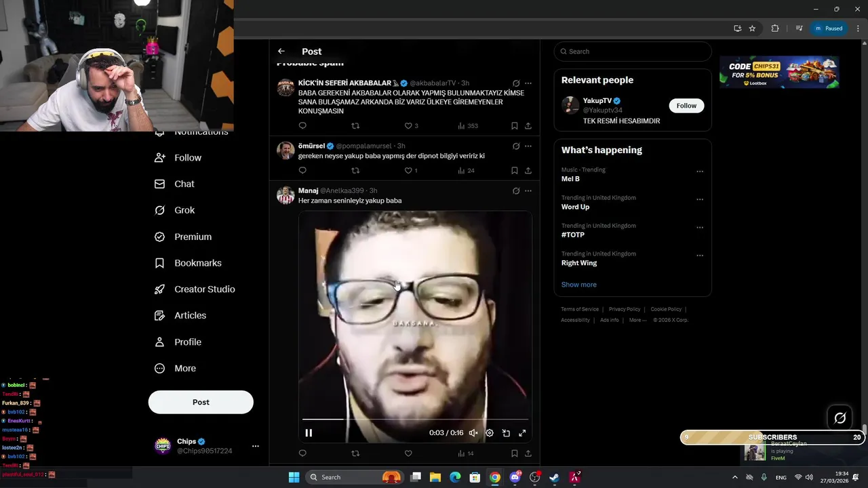Expand the More menu in the sidebar
Viewport: 868px width, 488px height.
[x=175, y=368]
